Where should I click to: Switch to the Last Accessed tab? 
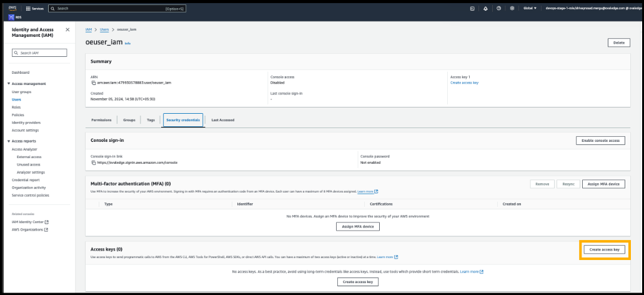tap(223, 120)
